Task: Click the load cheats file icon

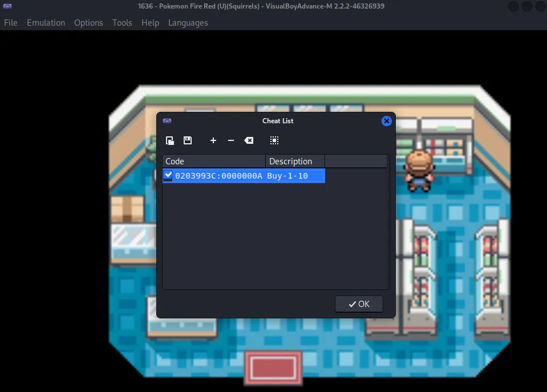Action: click(170, 140)
